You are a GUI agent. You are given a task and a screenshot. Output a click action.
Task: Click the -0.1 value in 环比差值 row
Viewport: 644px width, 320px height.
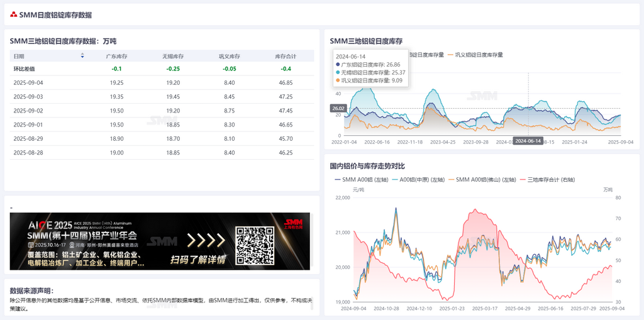click(x=117, y=69)
